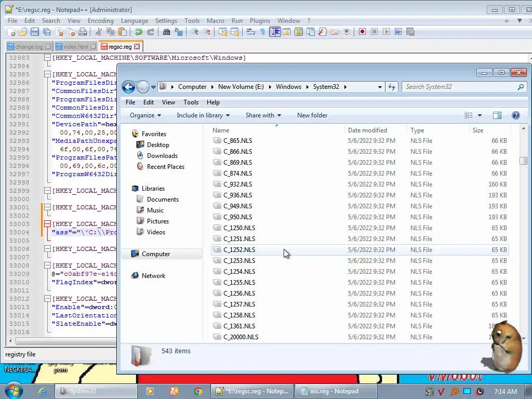The height and width of the screenshot is (399, 532).
Task: Open the recent pages dropdown arrow in Explorer
Action: pos(153,87)
